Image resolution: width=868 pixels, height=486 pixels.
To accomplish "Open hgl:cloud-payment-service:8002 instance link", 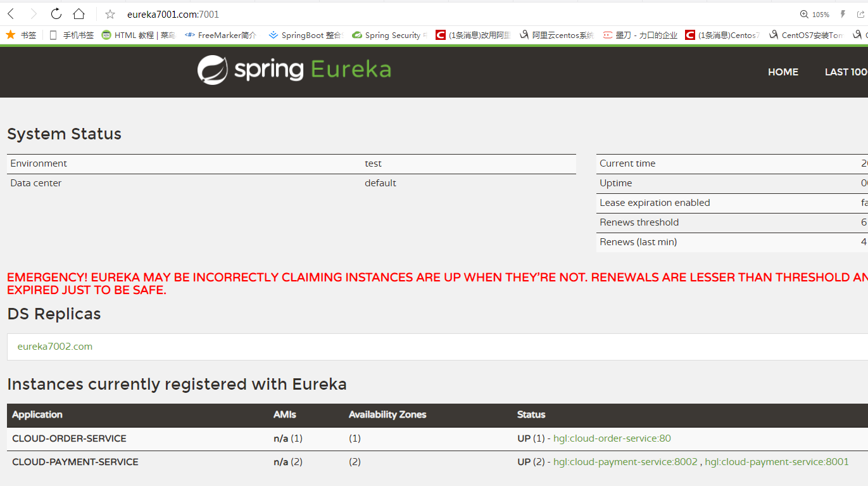I will (x=626, y=462).
